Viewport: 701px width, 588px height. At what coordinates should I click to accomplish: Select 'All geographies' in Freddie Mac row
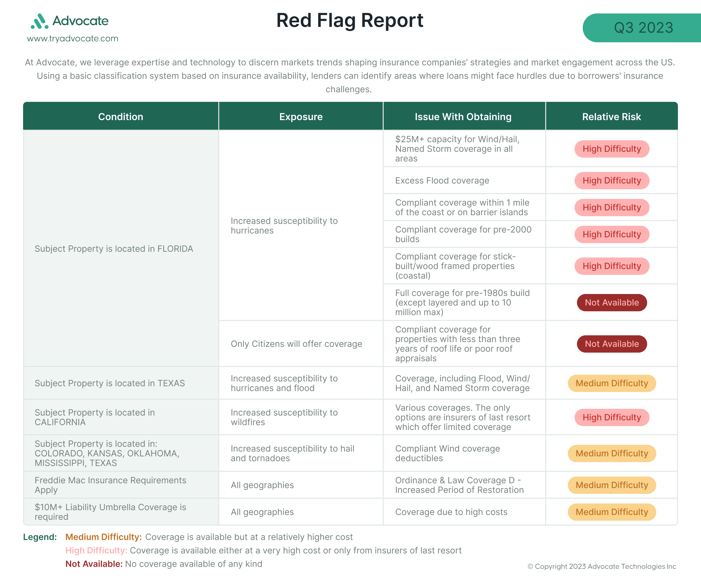301,485
